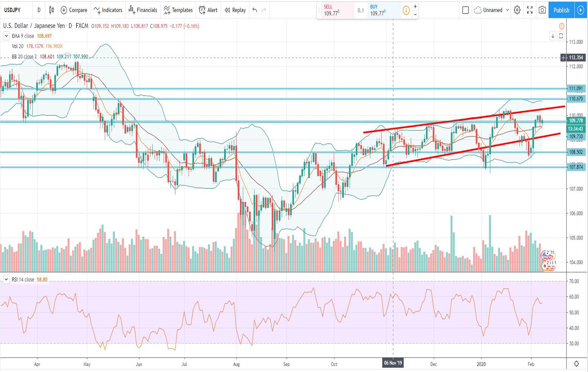588x372 pixels.
Task: Increase order quantity with plus stepper
Action: tap(415, 6)
